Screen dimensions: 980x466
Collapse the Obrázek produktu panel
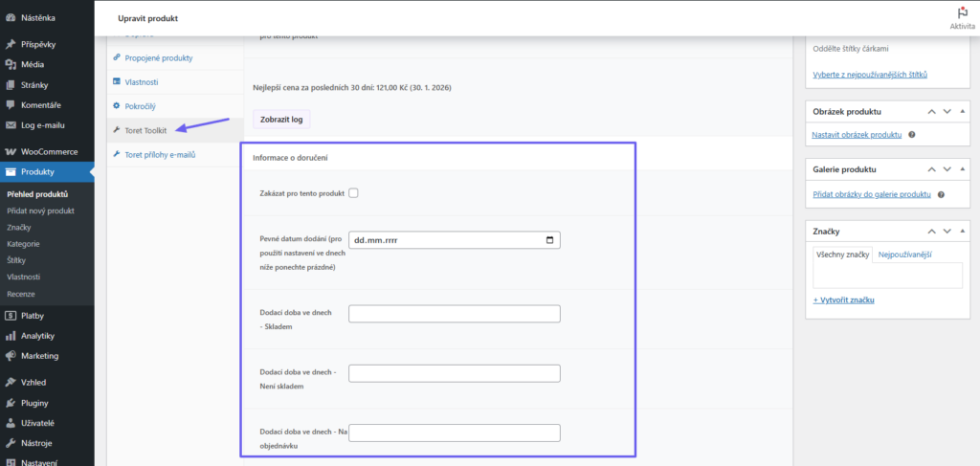click(962, 112)
